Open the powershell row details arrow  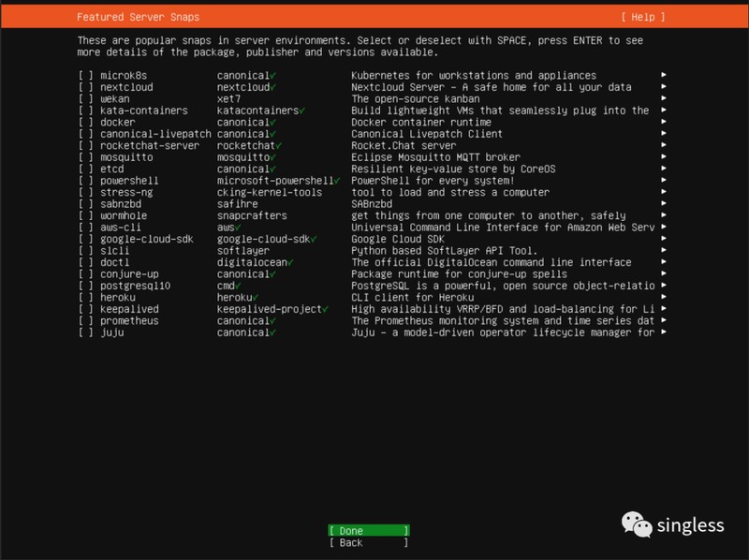664,180
